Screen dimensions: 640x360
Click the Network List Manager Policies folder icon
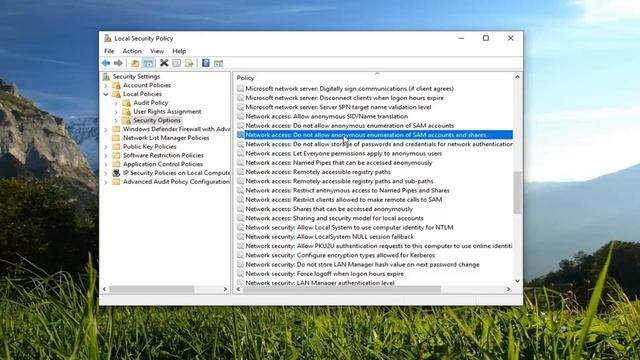[x=116, y=138]
